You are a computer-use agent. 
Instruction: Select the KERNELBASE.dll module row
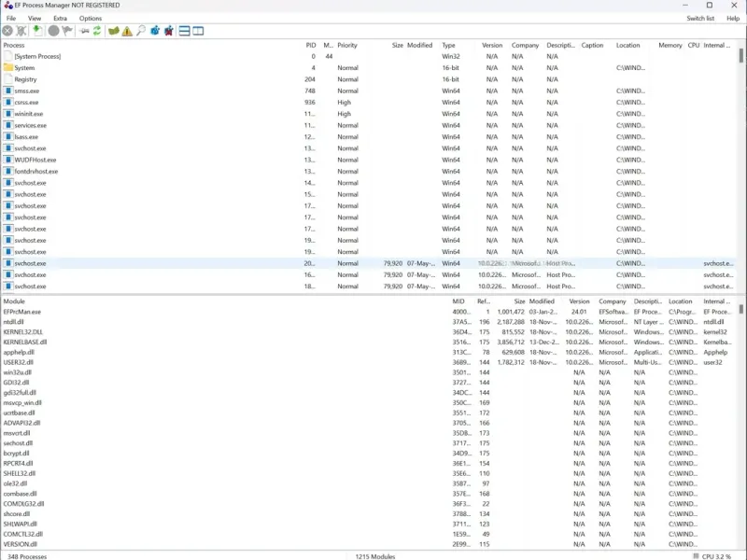(369, 342)
